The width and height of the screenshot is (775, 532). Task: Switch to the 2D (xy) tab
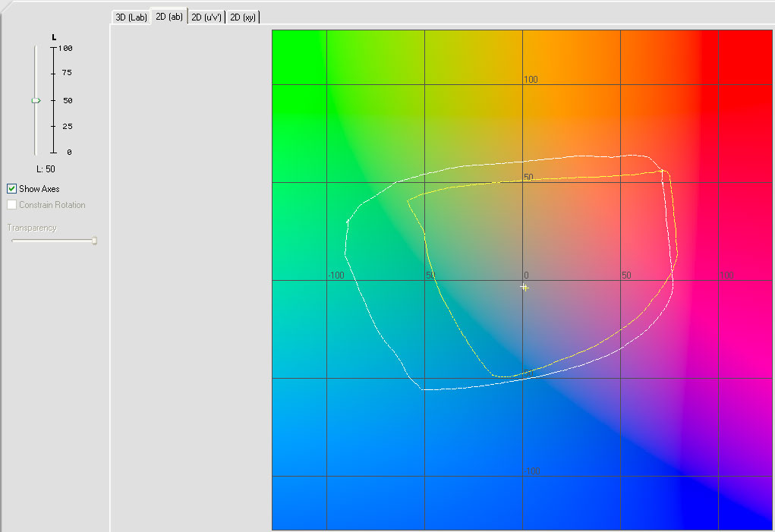click(x=243, y=17)
